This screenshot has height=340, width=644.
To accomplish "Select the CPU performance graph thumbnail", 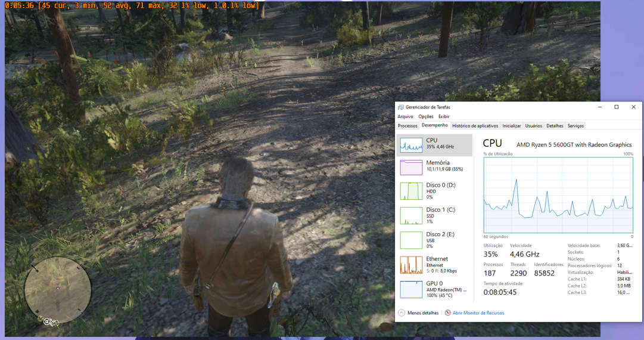I will pyautogui.click(x=411, y=145).
